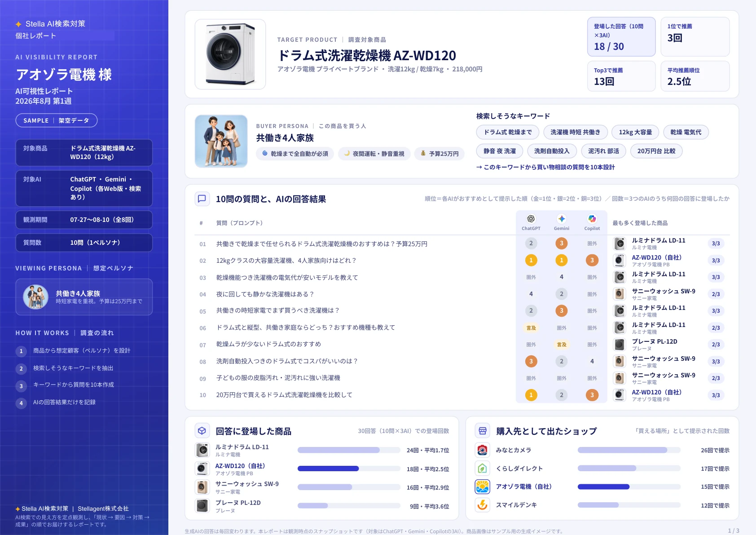This screenshot has height=535, width=756.
Task: Click the 1位で推薦 3回 stat card
Action: 695,37
